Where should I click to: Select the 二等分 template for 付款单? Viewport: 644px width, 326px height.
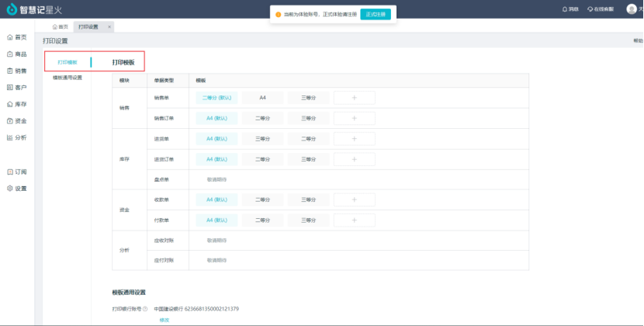(262, 220)
